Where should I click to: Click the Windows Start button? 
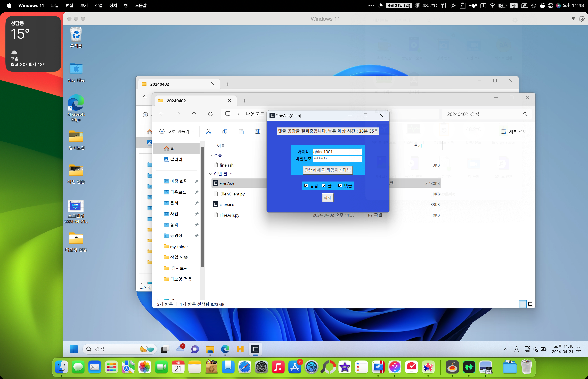74,349
